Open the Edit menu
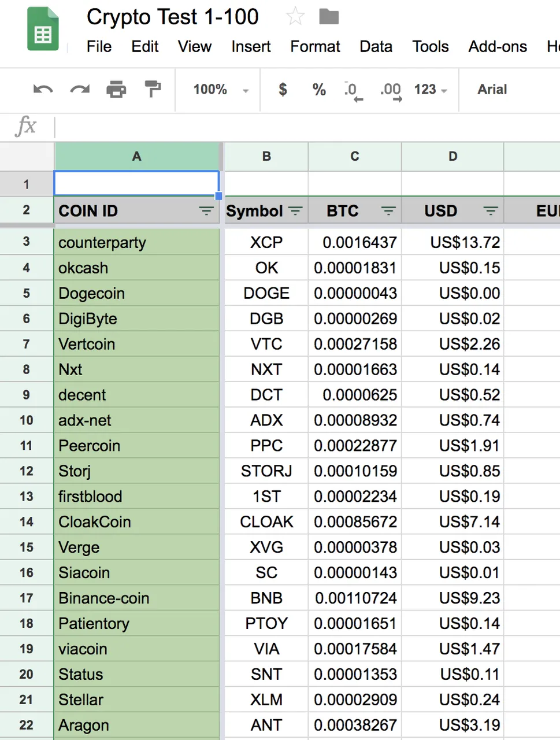560x740 pixels. (145, 46)
